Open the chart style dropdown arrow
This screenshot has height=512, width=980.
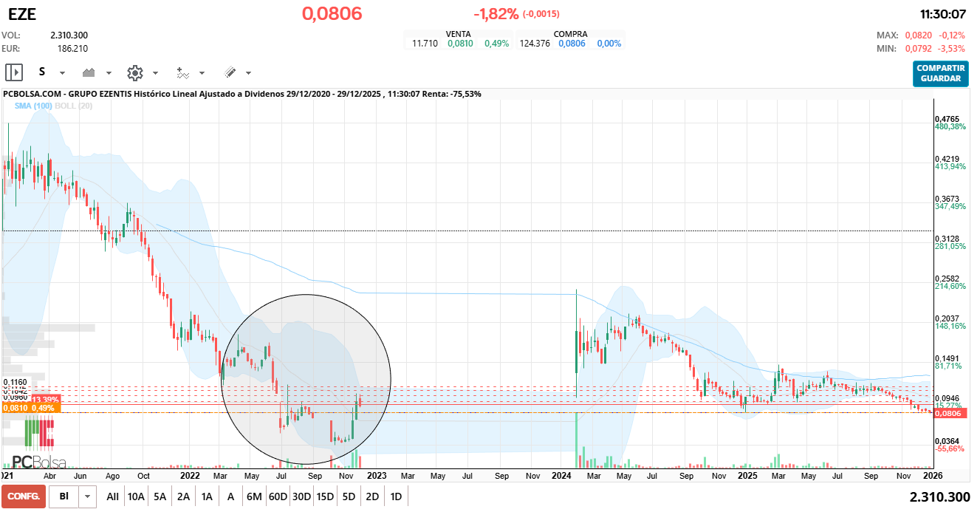click(62, 72)
